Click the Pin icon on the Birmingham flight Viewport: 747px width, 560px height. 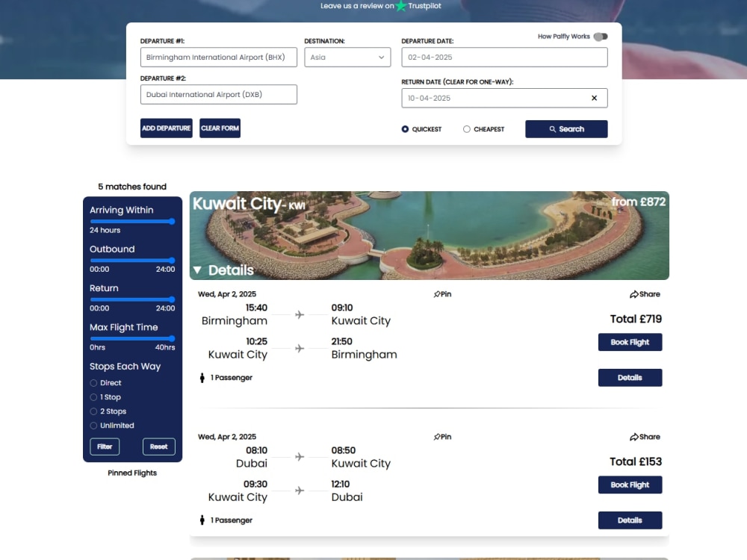437,294
